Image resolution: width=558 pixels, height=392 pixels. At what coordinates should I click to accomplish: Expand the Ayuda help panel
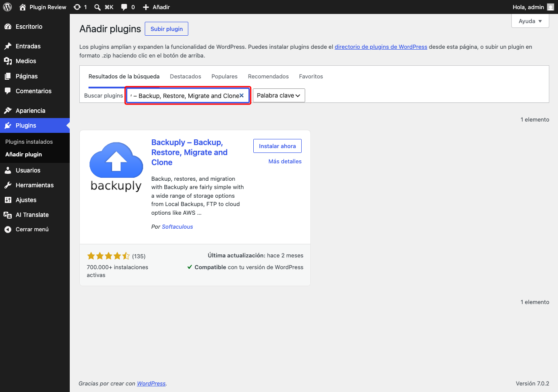point(530,21)
